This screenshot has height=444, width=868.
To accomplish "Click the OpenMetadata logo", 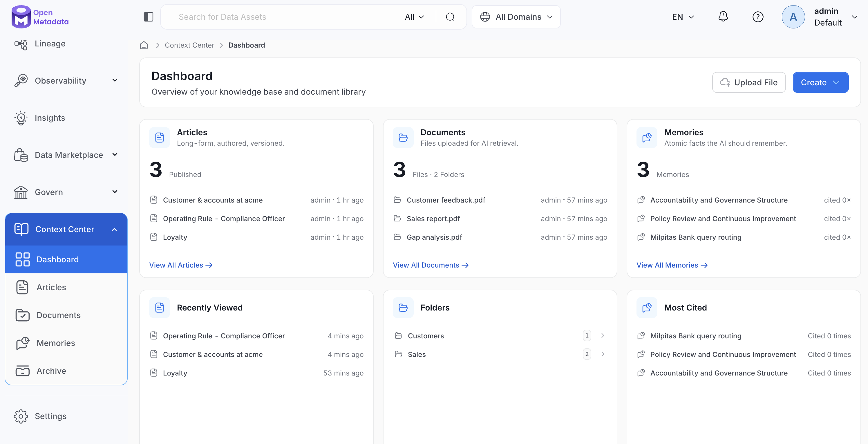I will tap(40, 17).
